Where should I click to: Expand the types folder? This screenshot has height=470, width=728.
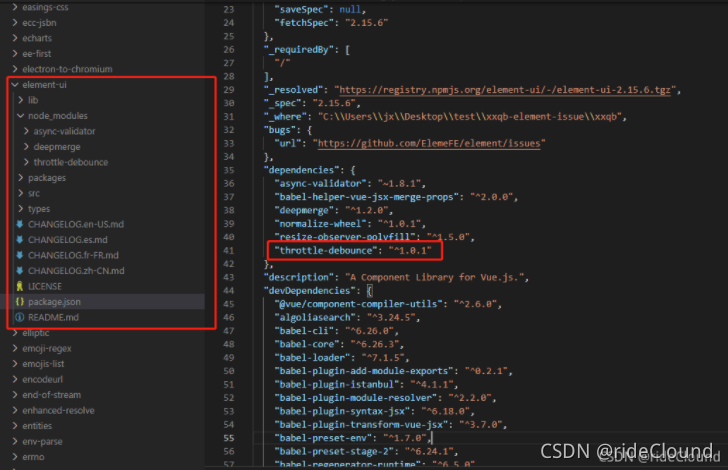tap(20, 209)
